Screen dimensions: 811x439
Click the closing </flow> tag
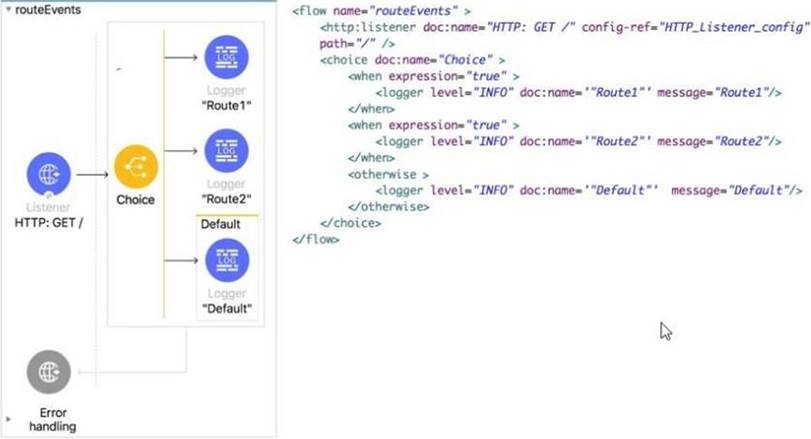point(316,239)
